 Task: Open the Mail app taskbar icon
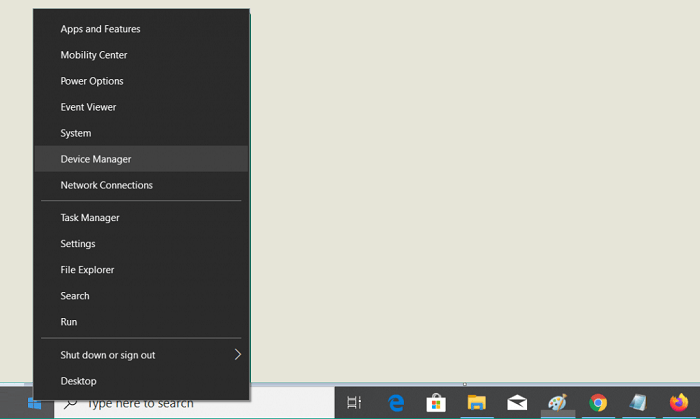pyautogui.click(x=517, y=403)
